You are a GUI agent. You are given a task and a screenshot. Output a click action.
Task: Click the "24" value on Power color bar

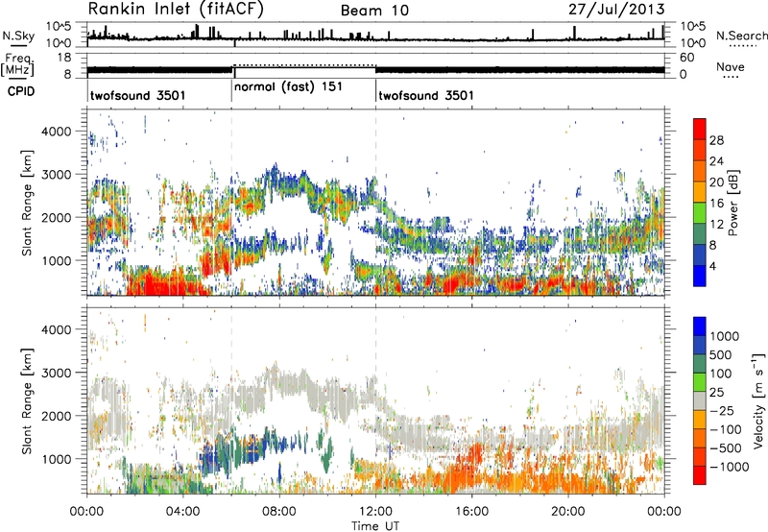716,161
